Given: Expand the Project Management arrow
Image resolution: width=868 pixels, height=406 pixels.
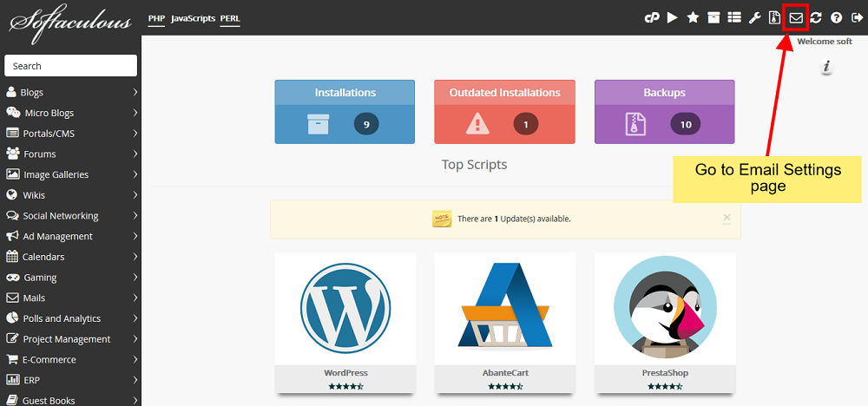Looking at the screenshot, I should coord(135,339).
